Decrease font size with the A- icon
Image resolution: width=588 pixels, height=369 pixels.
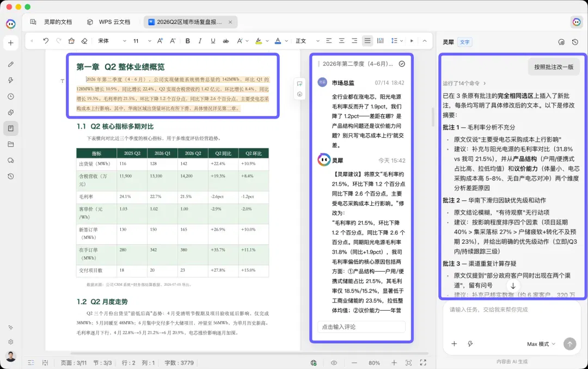pyautogui.click(x=173, y=41)
